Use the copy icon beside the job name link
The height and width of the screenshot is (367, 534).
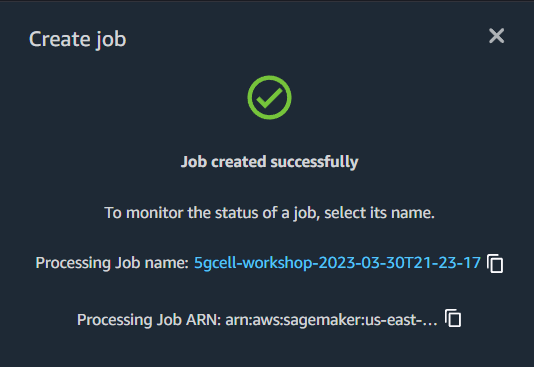click(495, 263)
